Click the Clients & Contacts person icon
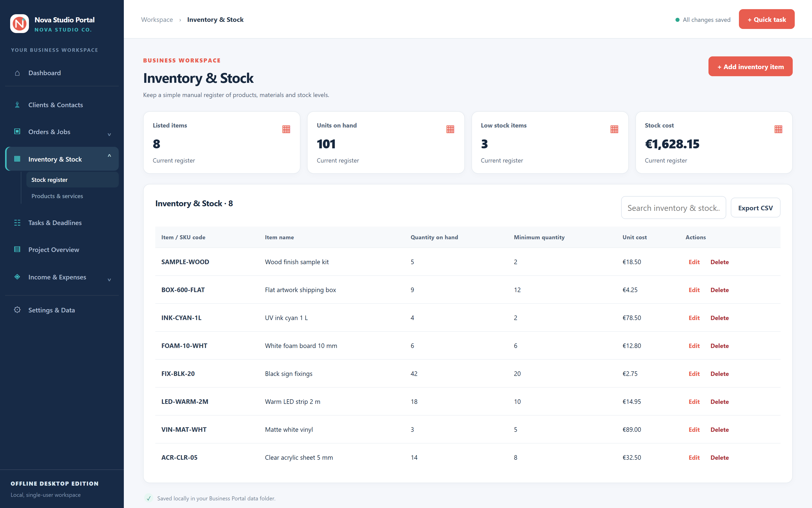This screenshot has height=508, width=812. 17,105
